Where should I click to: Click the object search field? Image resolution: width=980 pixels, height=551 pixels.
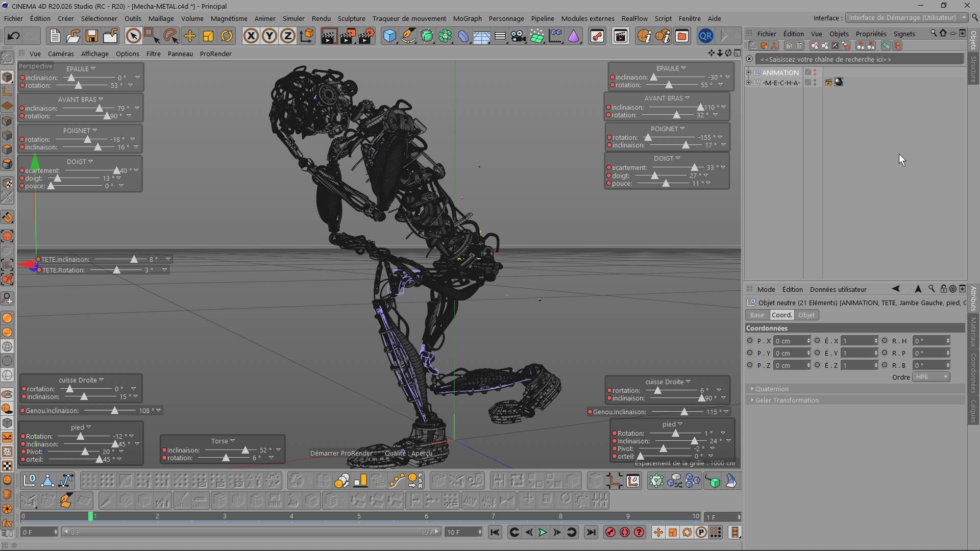[x=860, y=59]
